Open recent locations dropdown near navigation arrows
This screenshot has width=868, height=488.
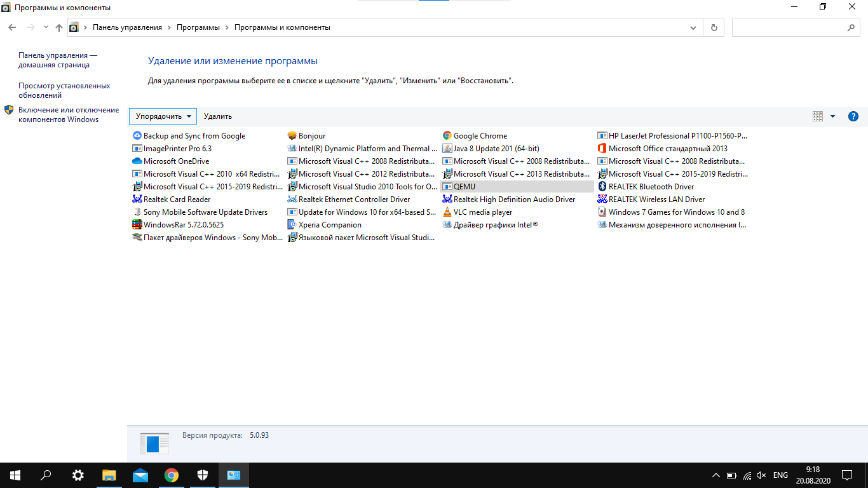[46, 27]
